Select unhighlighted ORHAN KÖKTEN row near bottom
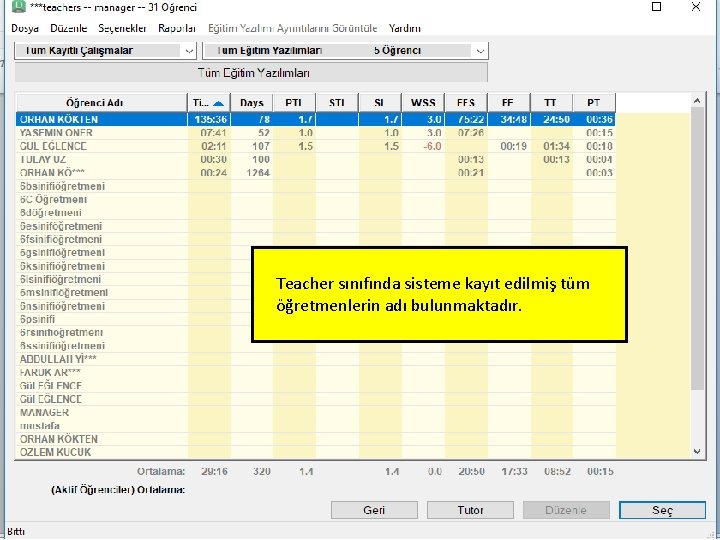Viewport: 720px width, 540px height. click(x=316, y=439)
